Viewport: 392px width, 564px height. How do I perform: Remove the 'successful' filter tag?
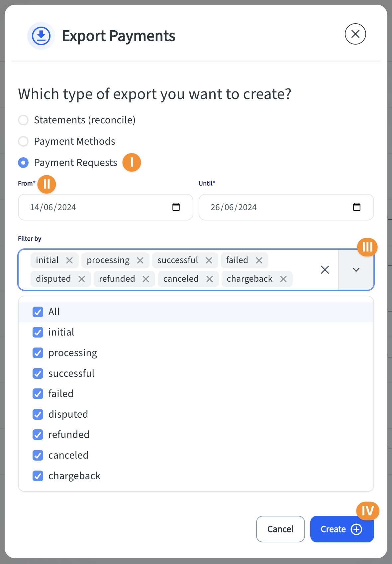[x=209, y=260]
